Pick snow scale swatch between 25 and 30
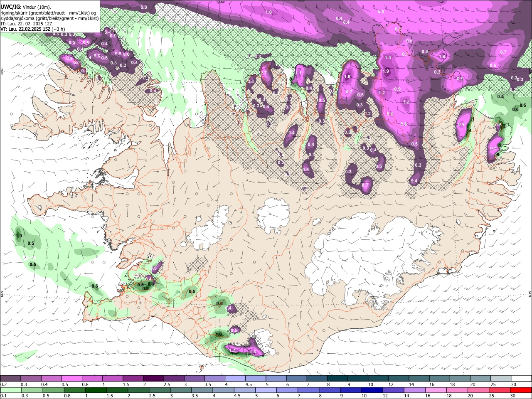This screenshot has width=532, height=399. click(501, 378)
